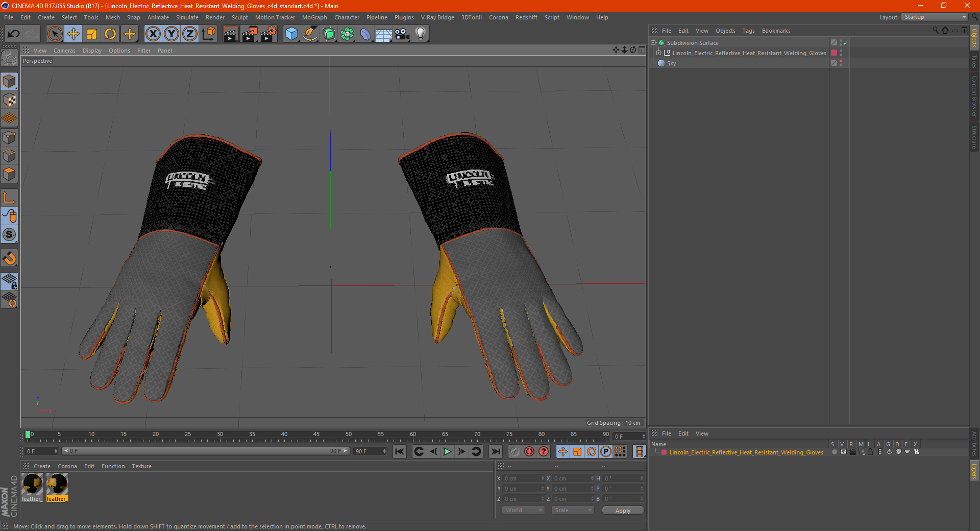Open the Scale mode dropdown
Screen dimensions: 980x531
pos(573,511)
